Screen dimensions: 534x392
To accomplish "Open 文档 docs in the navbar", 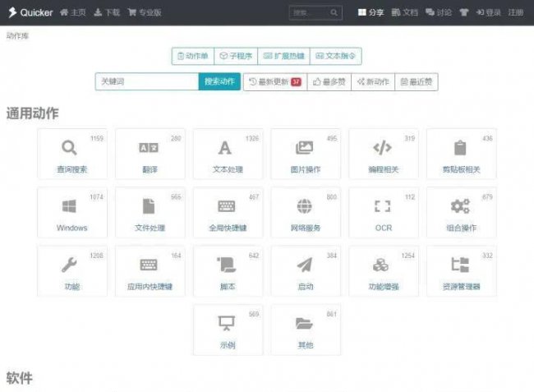I will tap(405, 12).
